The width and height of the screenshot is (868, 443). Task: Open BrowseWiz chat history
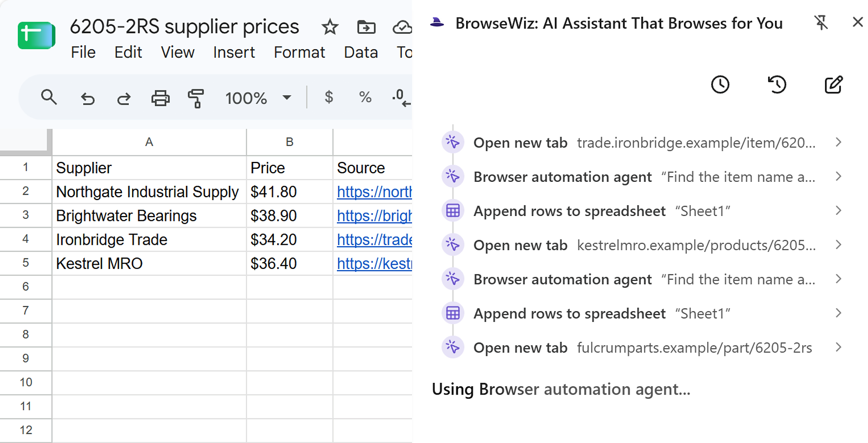tap(777, 85)
